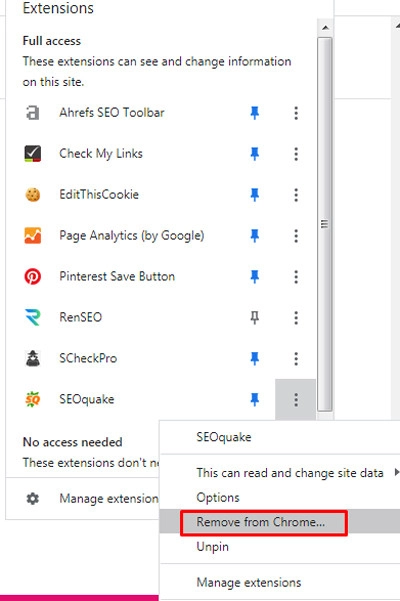The height and width of the screenshot is (601, 400).
Task: Click the scrollbar up arrow
Action: point(325,28)
